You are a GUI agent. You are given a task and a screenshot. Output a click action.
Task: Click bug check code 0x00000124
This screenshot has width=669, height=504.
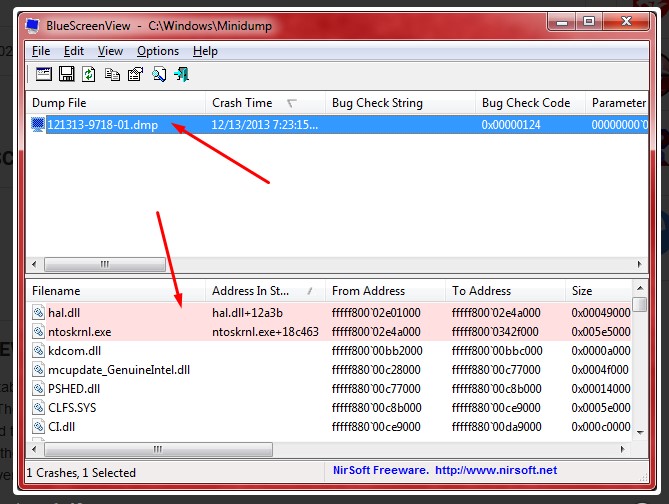pyautogui.click(x=511, y=125)
